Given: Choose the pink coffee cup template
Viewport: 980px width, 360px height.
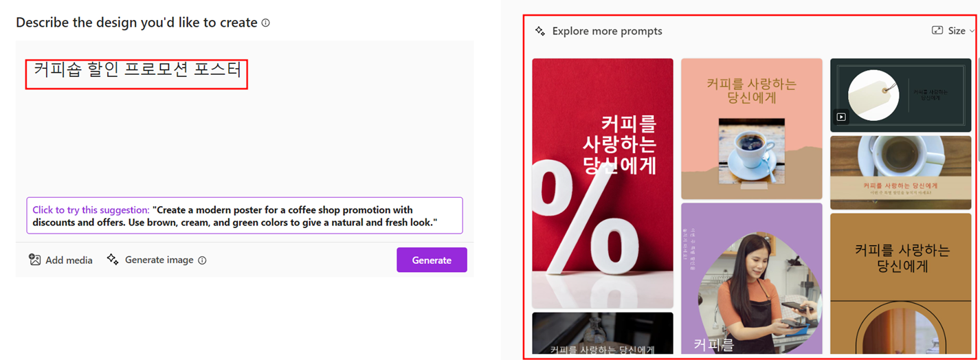Looking at the screenshot, I should point(752,128).
